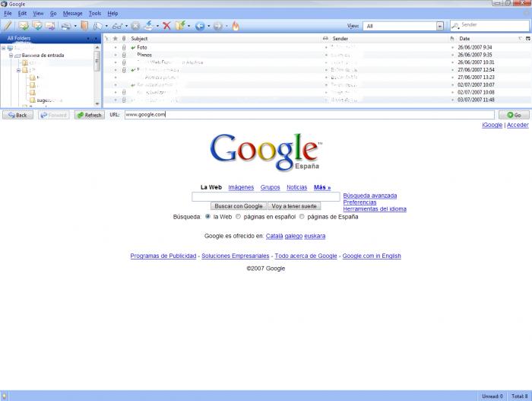Click the search magnifier icon in Sender box
532x401 pixels.
[456, 25]
